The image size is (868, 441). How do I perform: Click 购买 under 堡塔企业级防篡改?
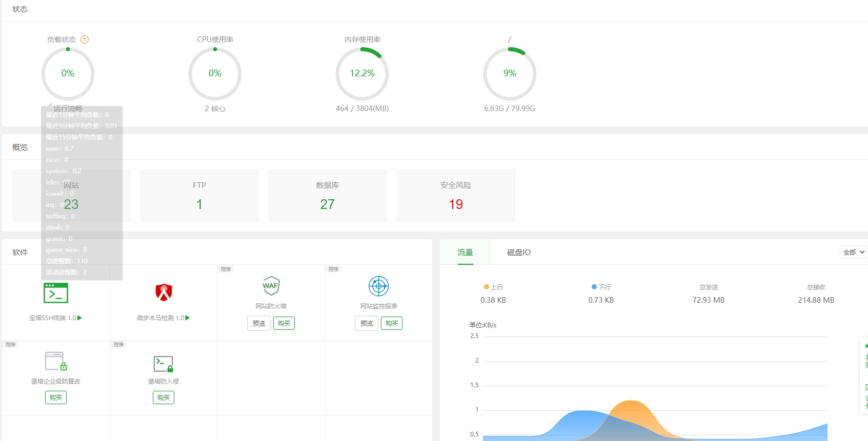tap(56, 397)
